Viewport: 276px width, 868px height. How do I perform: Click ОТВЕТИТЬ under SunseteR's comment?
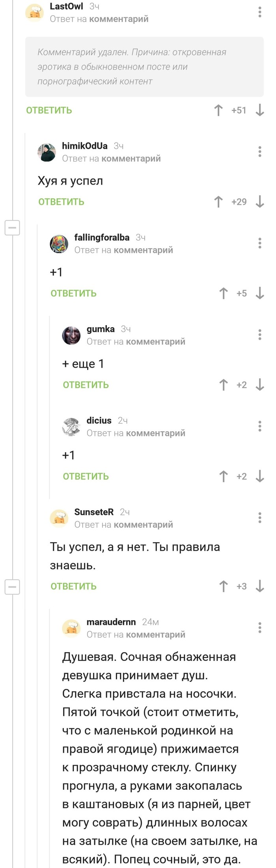point(73,587)
